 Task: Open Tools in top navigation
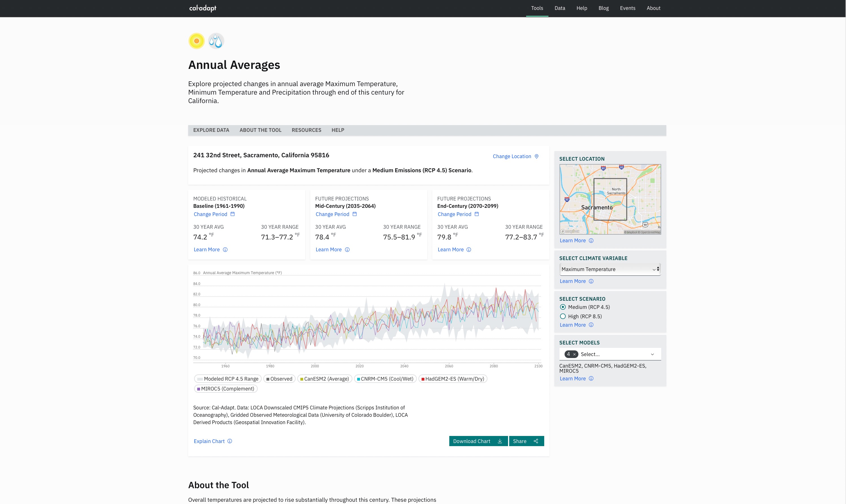pyautogui.click(x=537, y=8)
